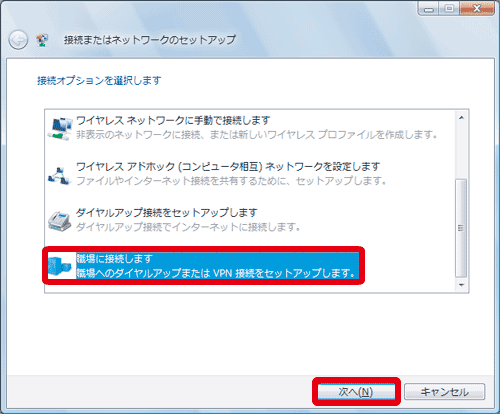500x415 pixels.
Task: Click the 次へ(N) button
Action: click(x=356, y=392)
